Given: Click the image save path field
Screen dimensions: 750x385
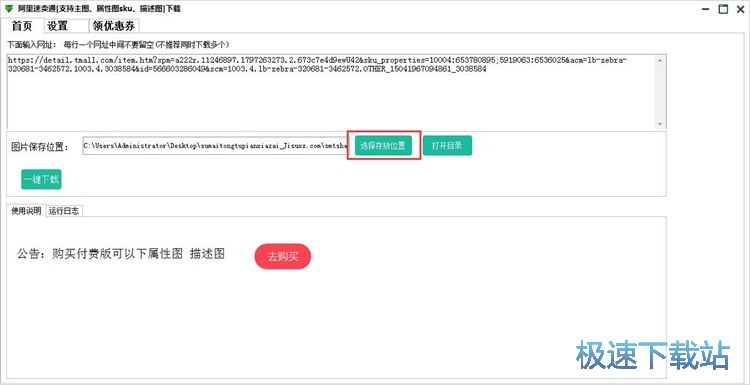Looking at the screenshot, I should pos(215,146).
